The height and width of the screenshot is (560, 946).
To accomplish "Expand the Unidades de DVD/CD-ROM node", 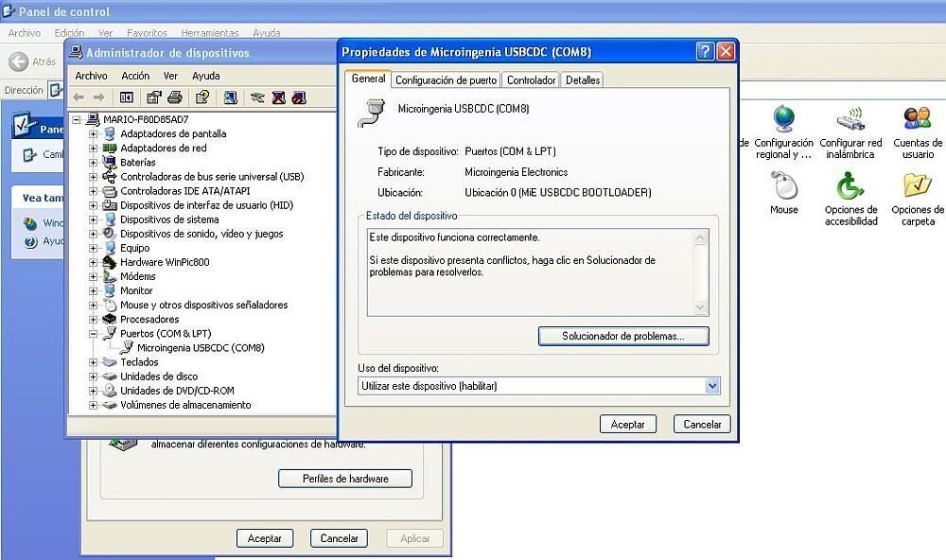I will tap(93, 391).
